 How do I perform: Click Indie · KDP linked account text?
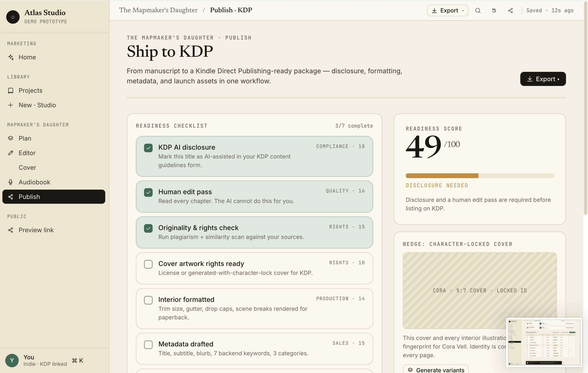(45, 364)
